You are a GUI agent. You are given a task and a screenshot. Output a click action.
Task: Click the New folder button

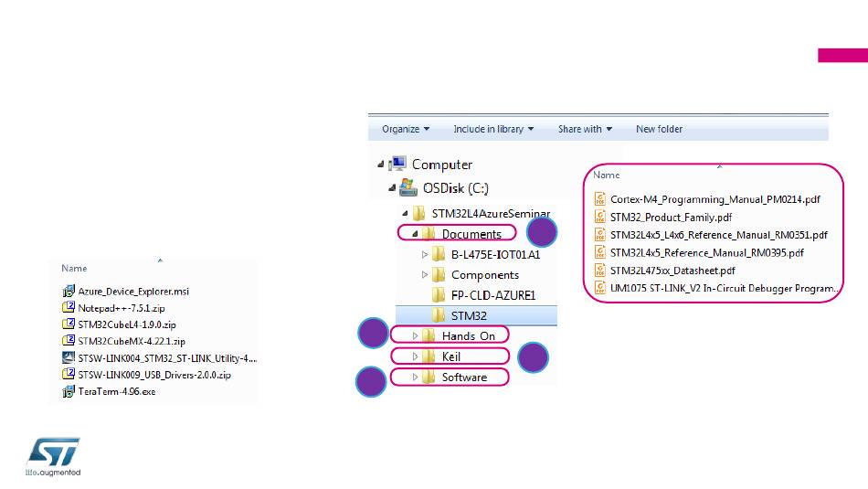659,129
